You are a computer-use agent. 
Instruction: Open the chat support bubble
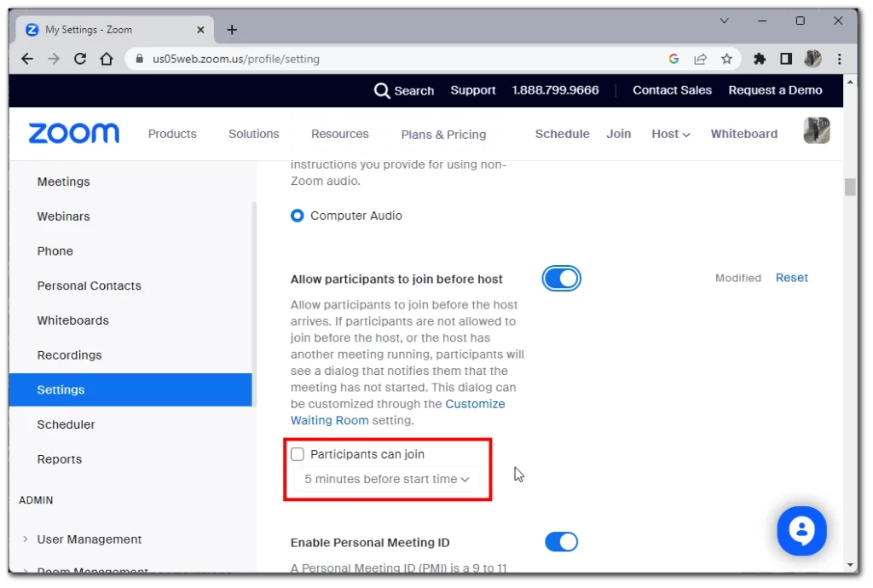click(x=801, y=531)
